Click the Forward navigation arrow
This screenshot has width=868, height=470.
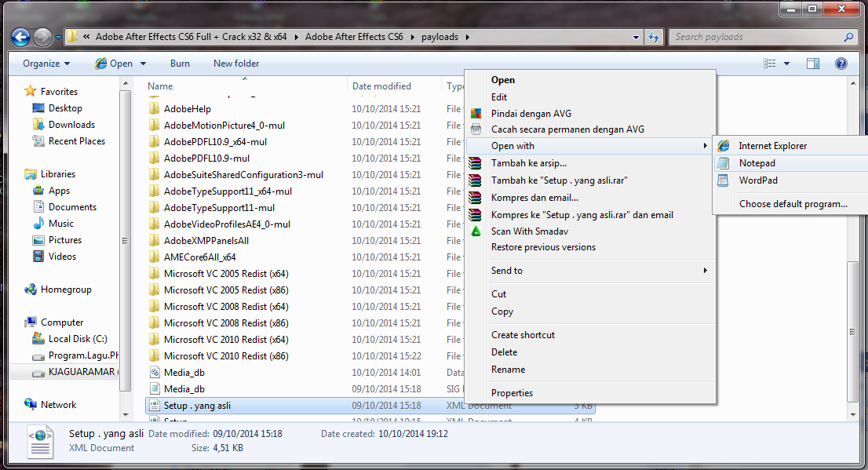coord(42,37)
